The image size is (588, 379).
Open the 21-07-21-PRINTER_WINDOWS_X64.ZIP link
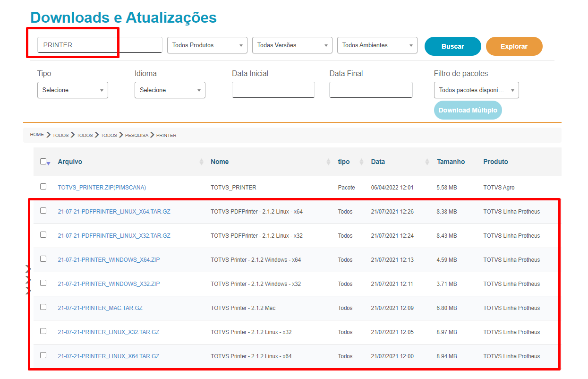coord(109,260)
